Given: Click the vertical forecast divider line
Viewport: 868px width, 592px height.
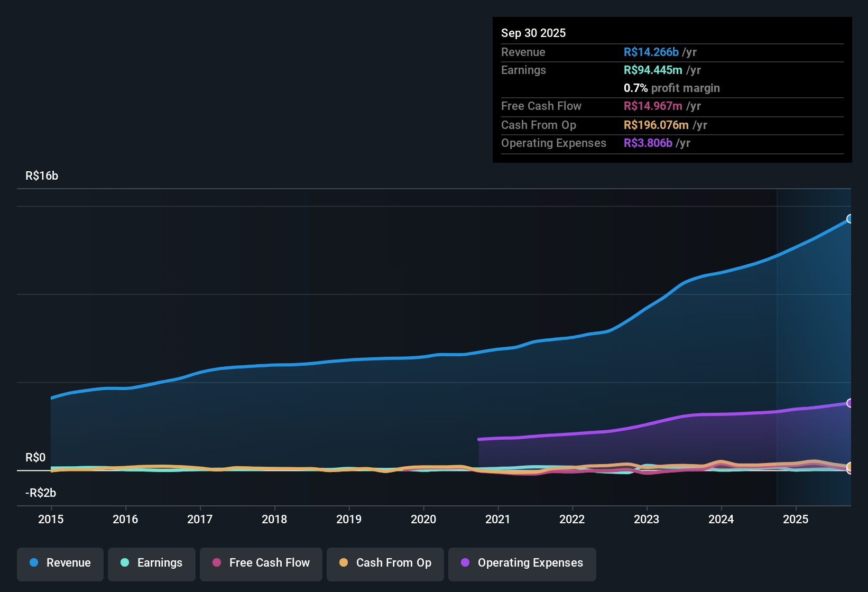Looking at the screenshot, I should pos(777,344).
